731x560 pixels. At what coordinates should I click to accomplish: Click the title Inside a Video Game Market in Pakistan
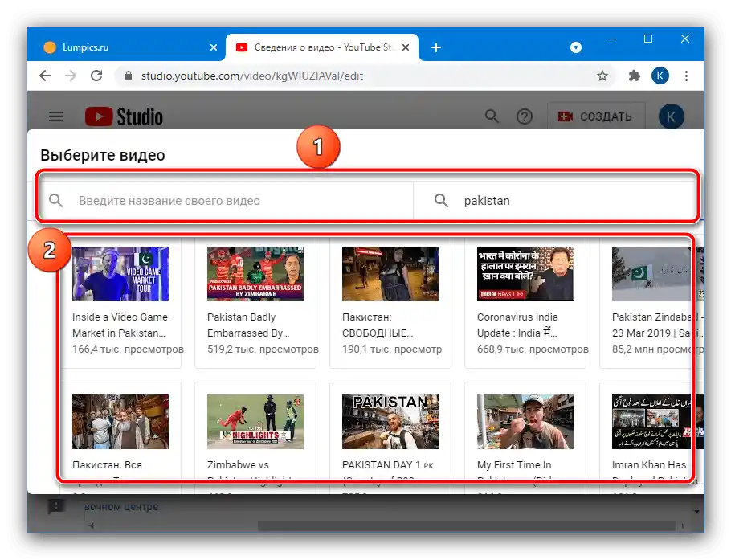coord(120,325)
